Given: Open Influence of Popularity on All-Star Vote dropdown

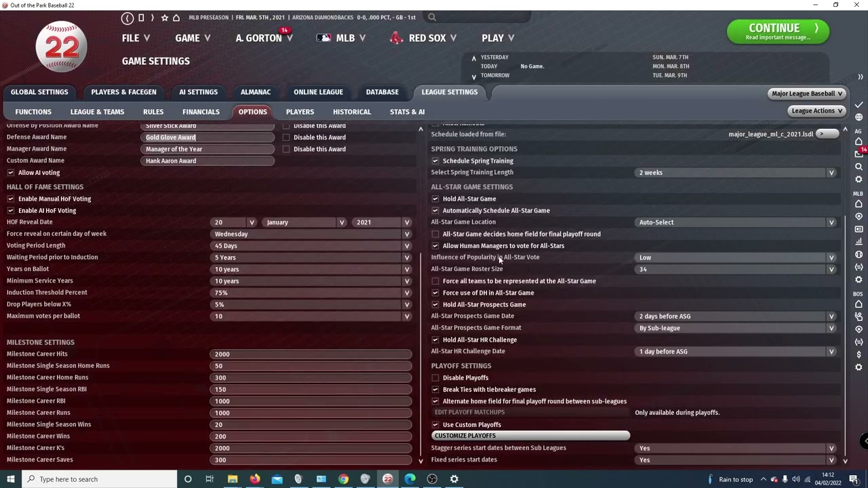Looking at the screenshot, I should click(x=737, y=258).
